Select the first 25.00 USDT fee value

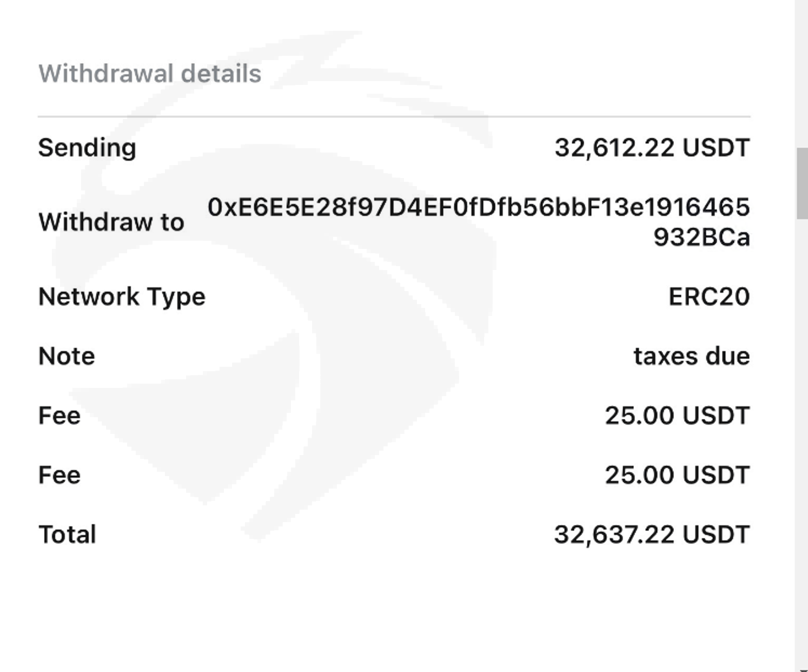coord(677,416)
